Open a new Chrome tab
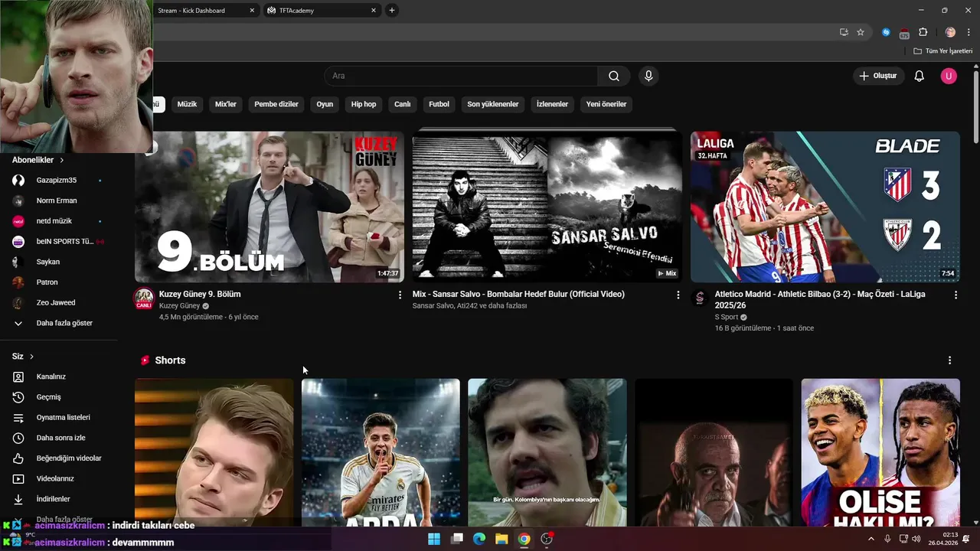The image size is (980, 551). click(x=392, y=10)
